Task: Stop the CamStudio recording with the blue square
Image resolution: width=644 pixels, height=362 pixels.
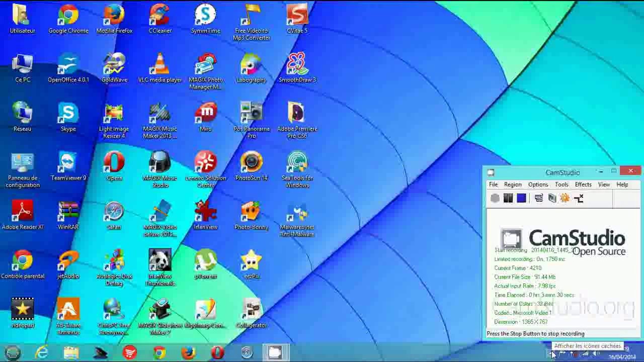Action: [x=521, y=198]
